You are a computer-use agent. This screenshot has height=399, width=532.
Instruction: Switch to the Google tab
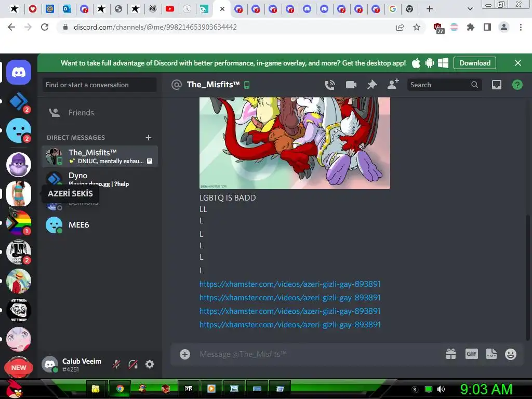tap(393, 9)
